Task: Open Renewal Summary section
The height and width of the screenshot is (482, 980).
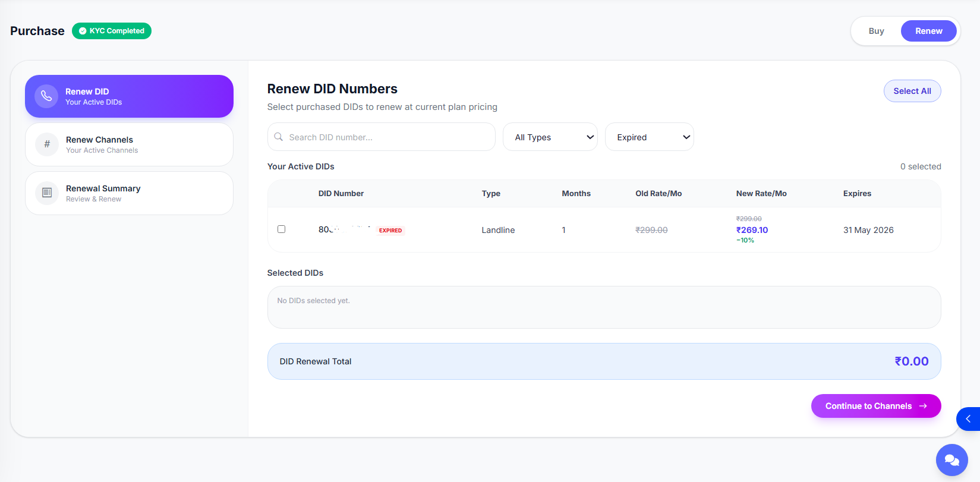Action: 129,193
